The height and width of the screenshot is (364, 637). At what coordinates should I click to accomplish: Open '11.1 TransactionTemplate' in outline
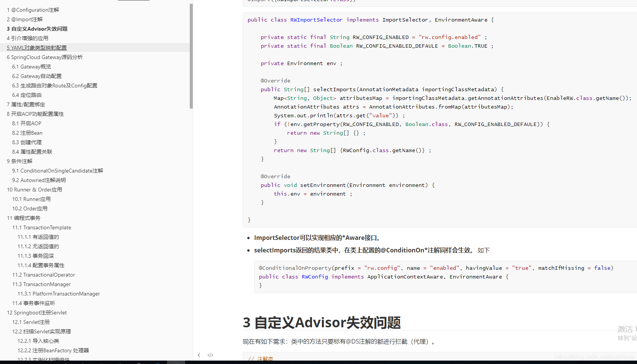click(x=42, y=227)
